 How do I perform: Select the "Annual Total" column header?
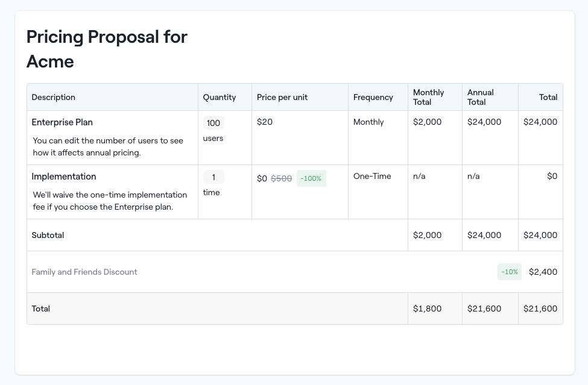[x=480, y=97]
